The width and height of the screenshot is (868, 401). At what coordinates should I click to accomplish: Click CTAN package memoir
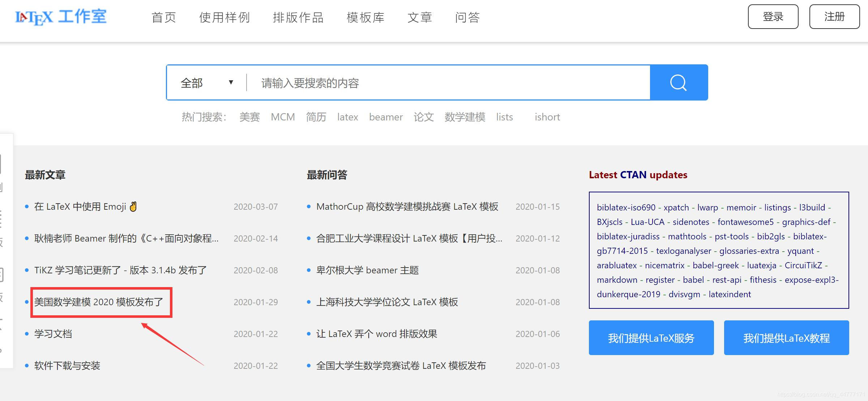coord(741,208)
